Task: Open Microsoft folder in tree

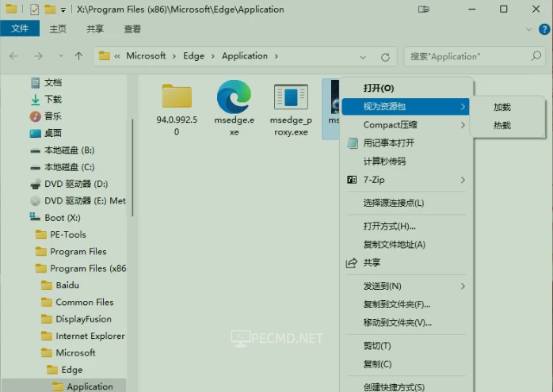Action: coord(75,353)
